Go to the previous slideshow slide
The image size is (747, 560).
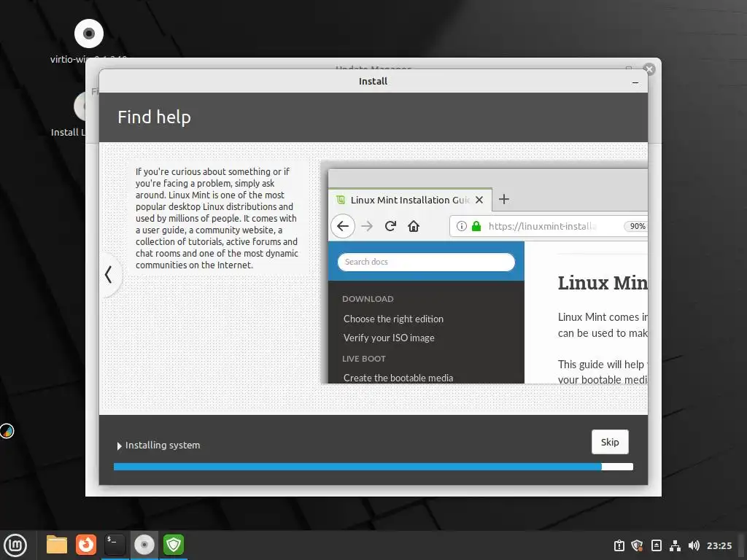[109, 274]
